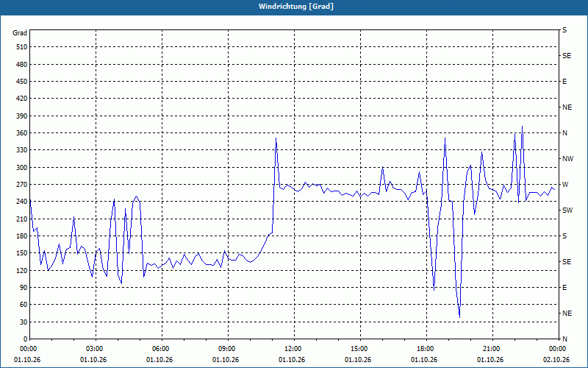The image size is (588, 368).
Task: Click the 01.10.26 date beneath 12:00
Action: 292,360
